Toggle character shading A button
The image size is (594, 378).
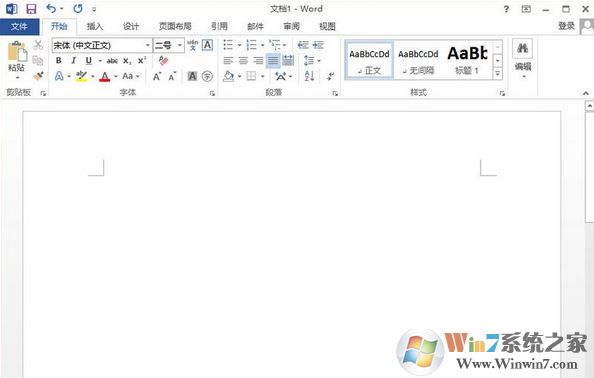click(x=192, y=76)
